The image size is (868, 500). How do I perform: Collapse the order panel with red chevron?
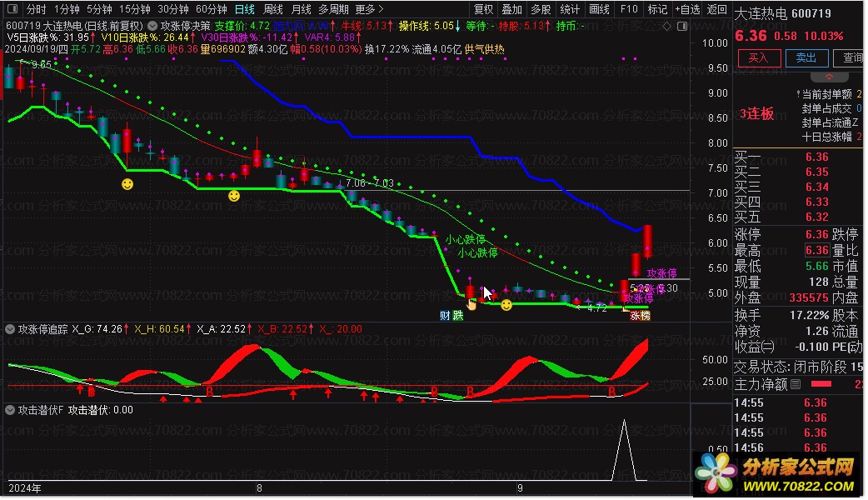coord(829,77)
